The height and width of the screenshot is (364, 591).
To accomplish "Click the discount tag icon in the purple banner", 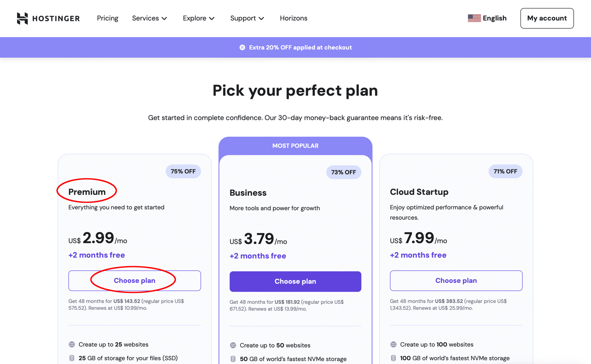I will (243, 47).
